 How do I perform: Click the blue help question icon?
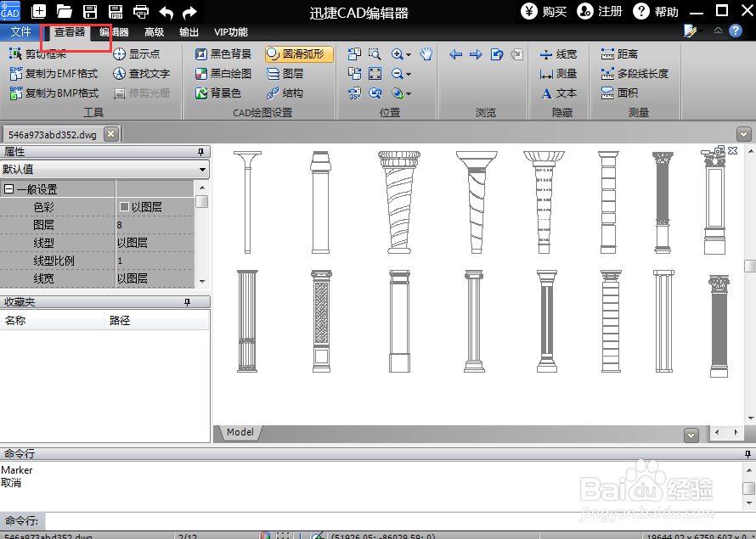(x=736, y=31)
